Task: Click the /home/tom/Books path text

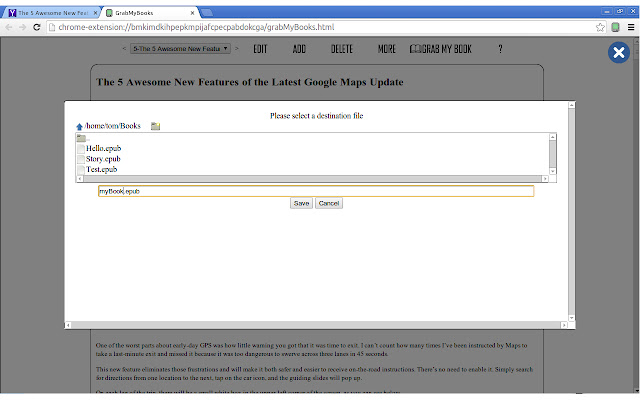Action: [x=112, y=126]
